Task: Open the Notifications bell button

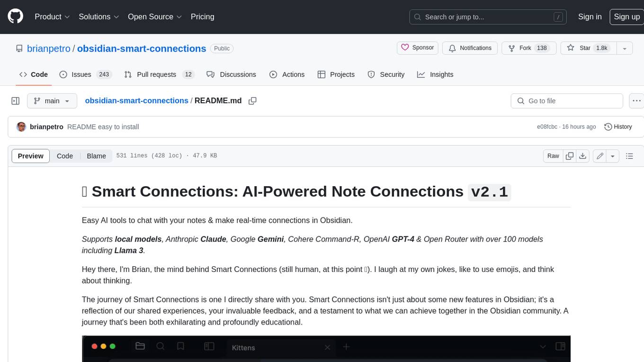Action: click(470, 48)
